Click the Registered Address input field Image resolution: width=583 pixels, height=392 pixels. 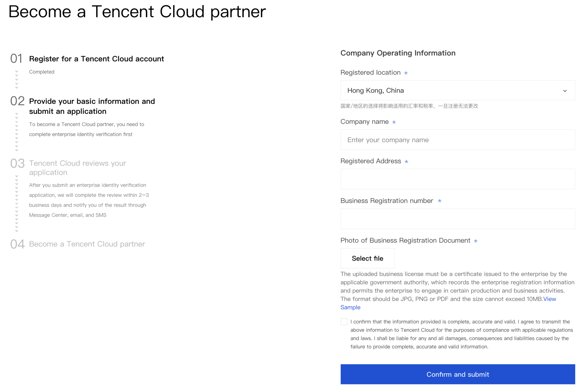pyautogui.click(x=458, y=179)
